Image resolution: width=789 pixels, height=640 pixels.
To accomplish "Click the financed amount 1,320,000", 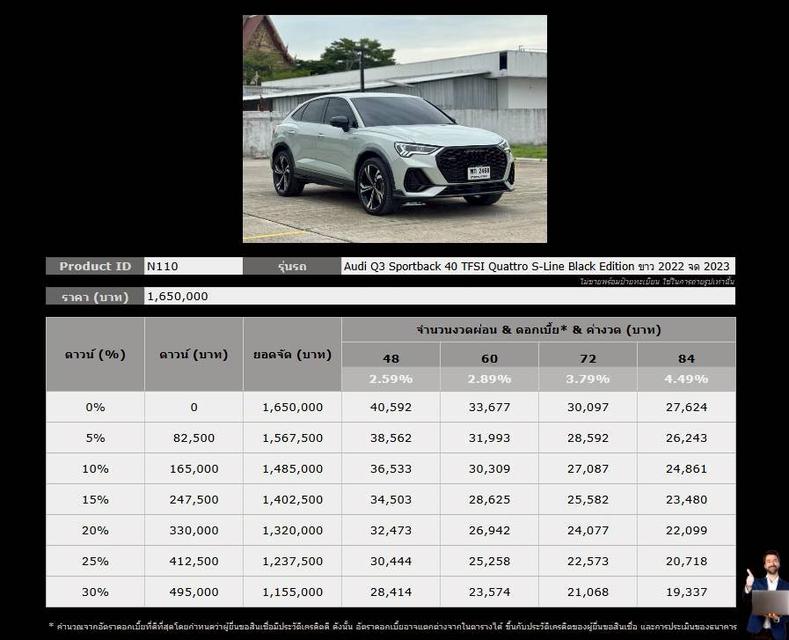I will tap(292, 530).
